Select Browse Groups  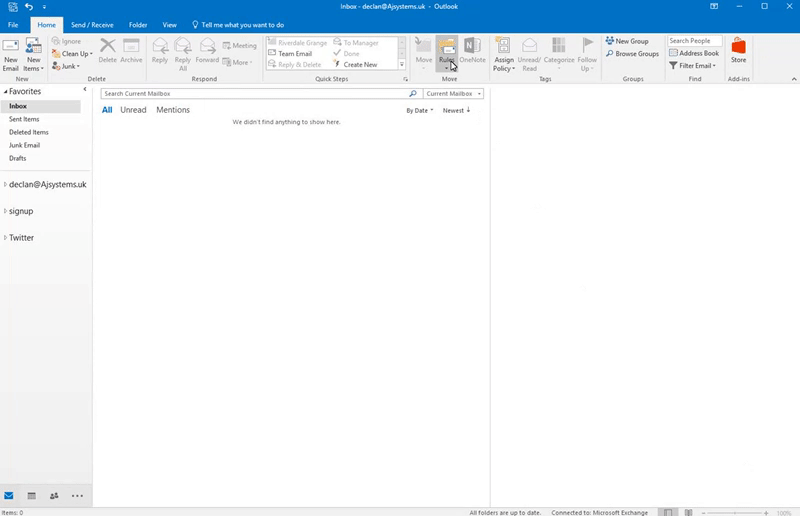coord(632,54)
